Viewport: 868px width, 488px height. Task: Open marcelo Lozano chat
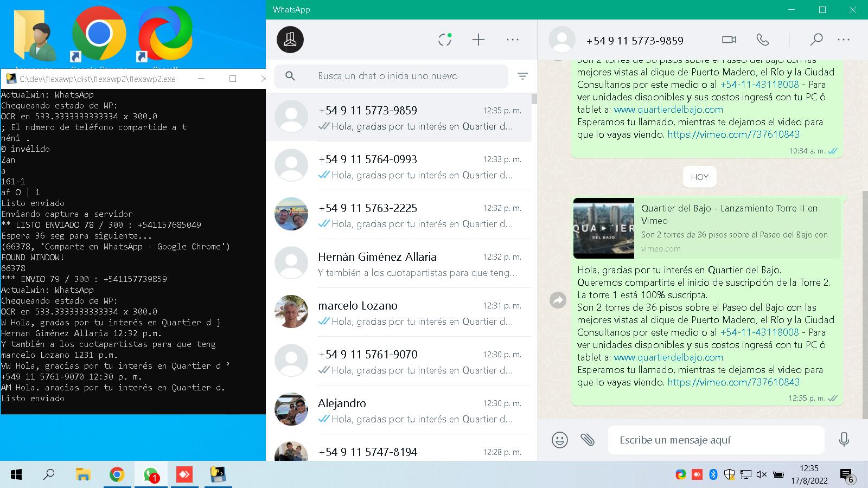(x=399, y=312)
